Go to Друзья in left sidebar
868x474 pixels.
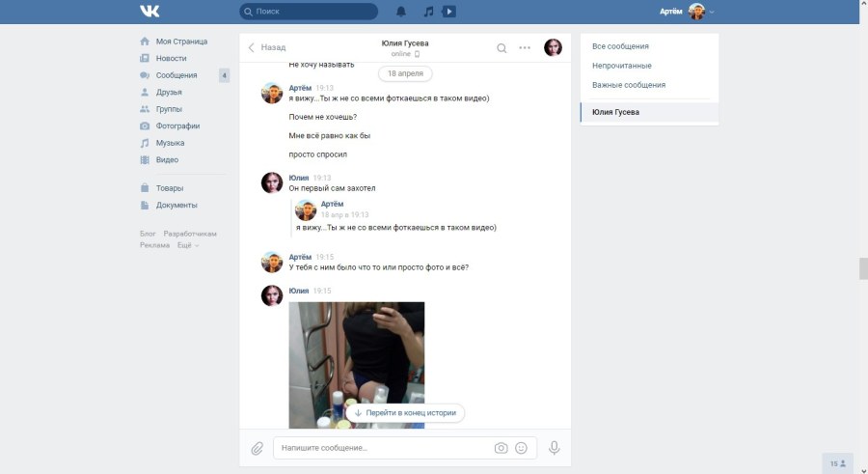coord(169,93)
